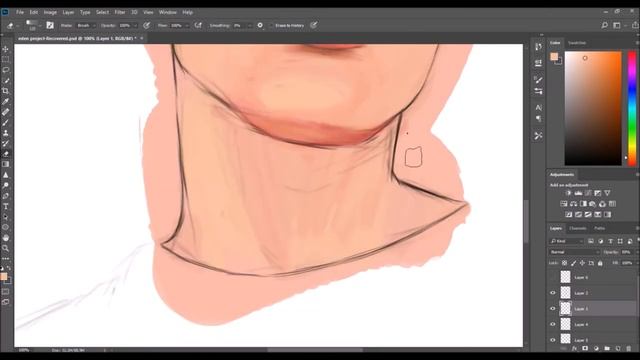
Task: Open layer blend mode Normal dropdown
Action: 574,252
